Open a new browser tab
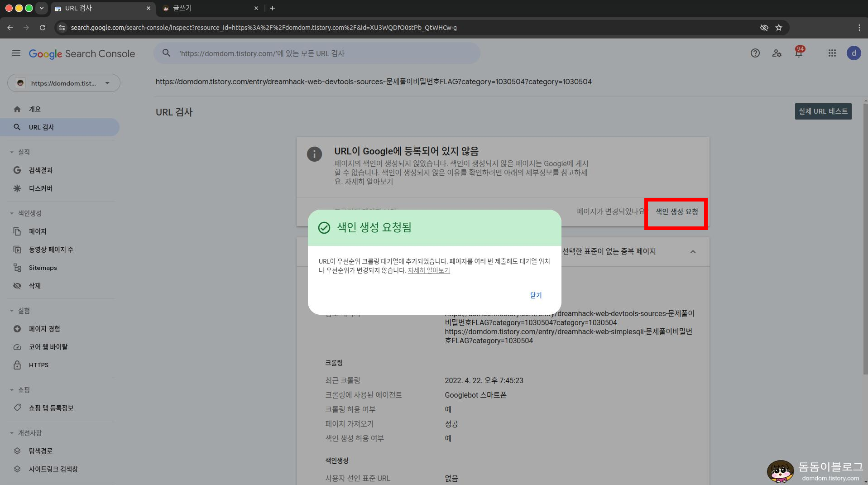Image resolution: width=868 pixels, height=485 pixels. tap(273, 8)
